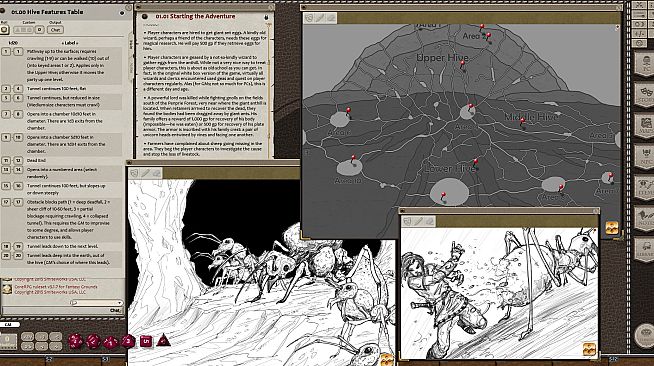Select pointer tool in ant cave image toolbar
The width and height of the screenshot is (654, 366).
[134, 173]
